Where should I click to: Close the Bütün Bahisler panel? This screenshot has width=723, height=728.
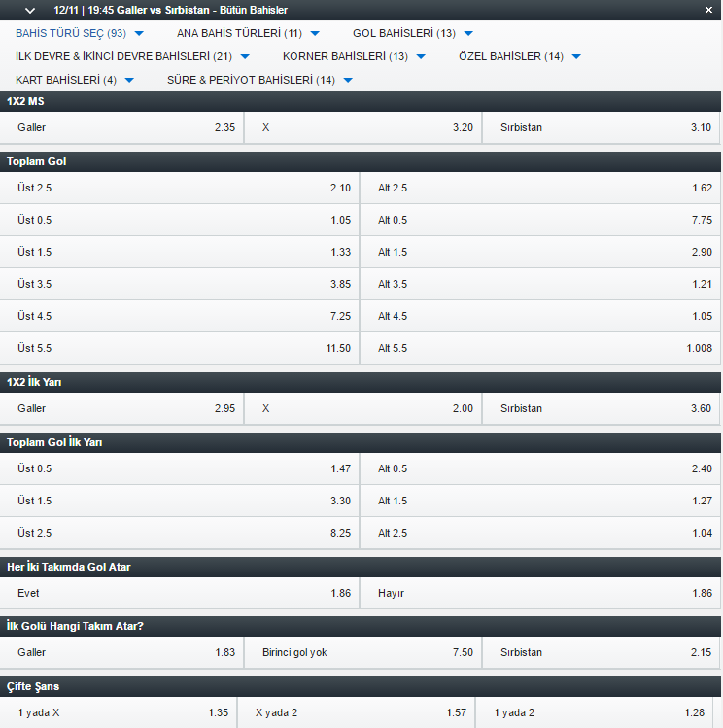[708, 10]
